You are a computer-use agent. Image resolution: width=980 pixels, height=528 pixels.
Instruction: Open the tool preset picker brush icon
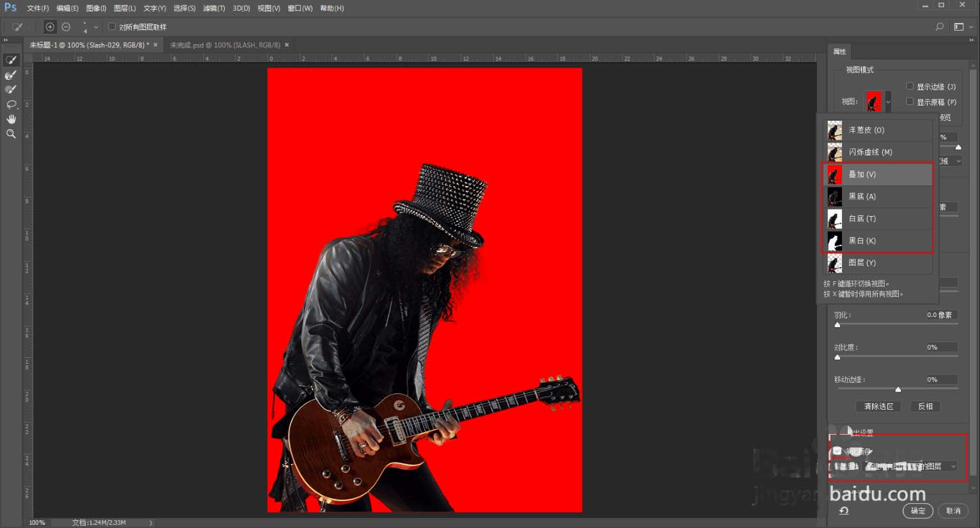[17, 27]
